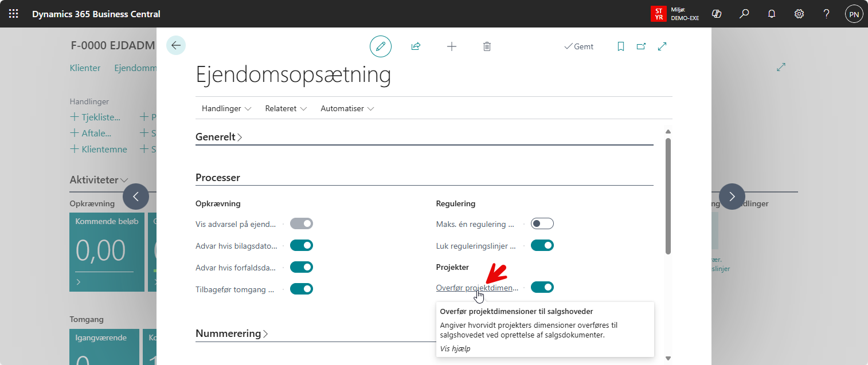868x365 pixels.
Task: Click the trash delete icon
Action: (x=487, y=46)
